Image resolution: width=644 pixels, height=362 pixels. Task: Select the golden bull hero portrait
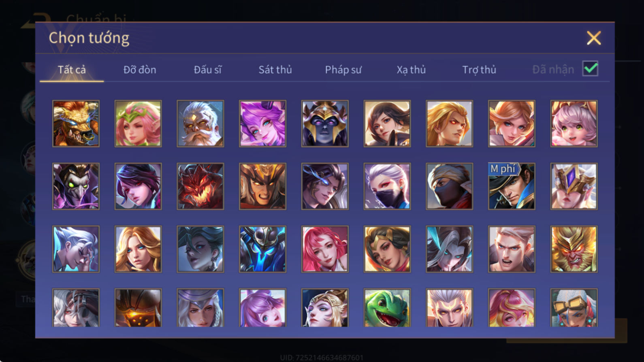tap(76, 124)
